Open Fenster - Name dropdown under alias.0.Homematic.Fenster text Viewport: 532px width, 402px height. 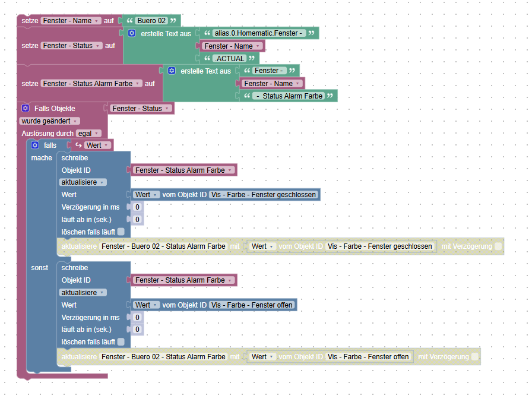(x=232, y=46)
